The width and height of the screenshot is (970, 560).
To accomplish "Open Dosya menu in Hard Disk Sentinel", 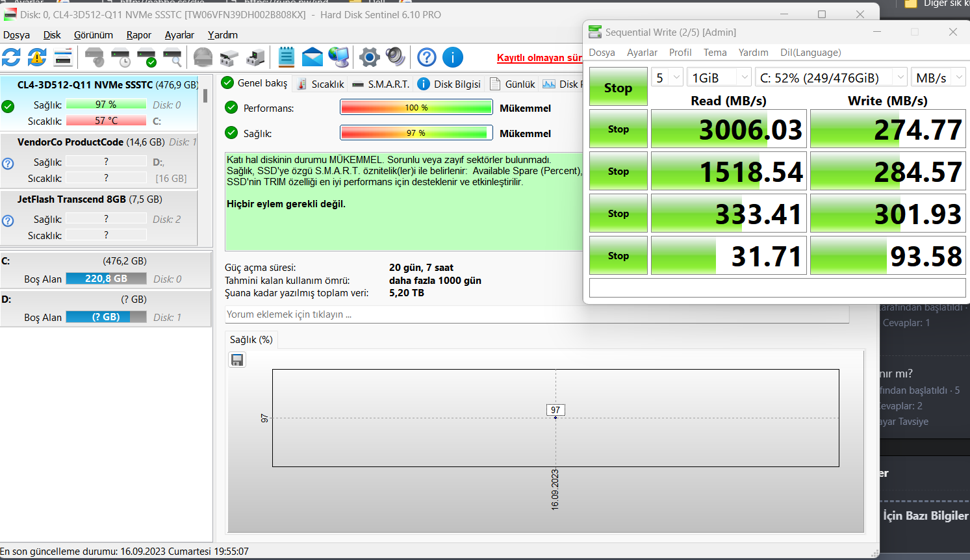I will point(16,35).
